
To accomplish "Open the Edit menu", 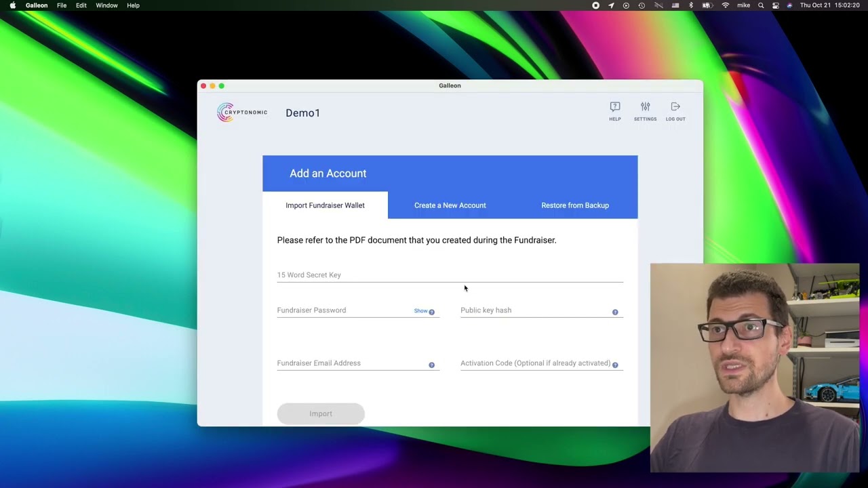I will (81, 5).
